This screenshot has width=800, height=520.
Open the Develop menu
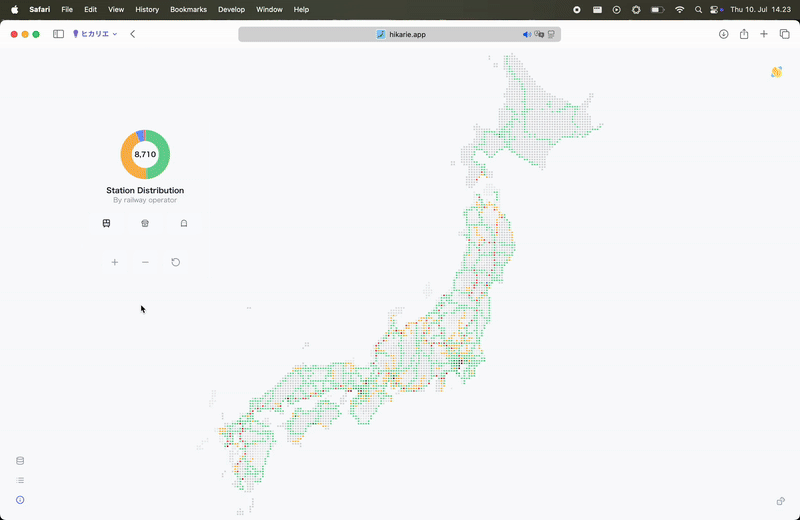[x=231, y=9]
